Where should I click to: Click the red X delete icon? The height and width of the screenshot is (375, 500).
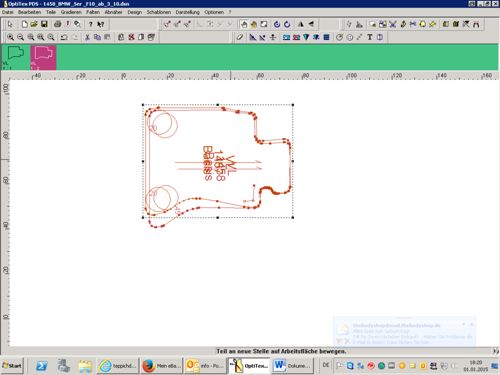click(x=131, y=37)
